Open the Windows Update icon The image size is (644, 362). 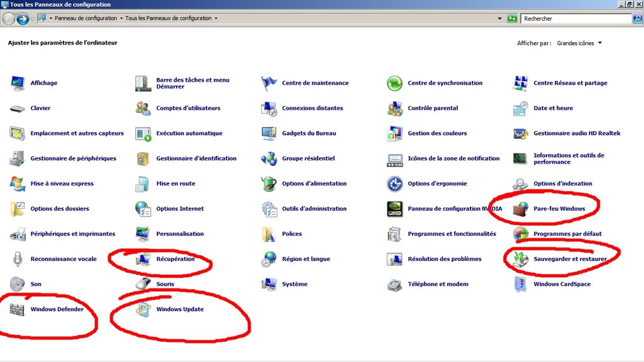pos(143,309)
